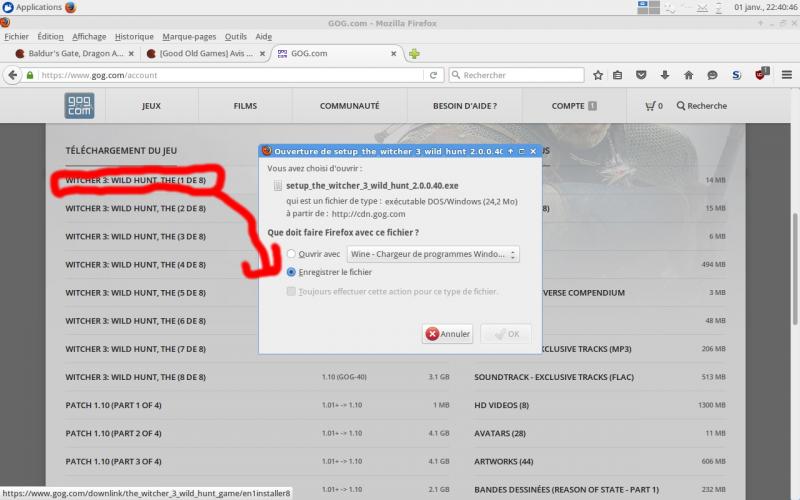Download HD Videos (8)

point(502,405)
